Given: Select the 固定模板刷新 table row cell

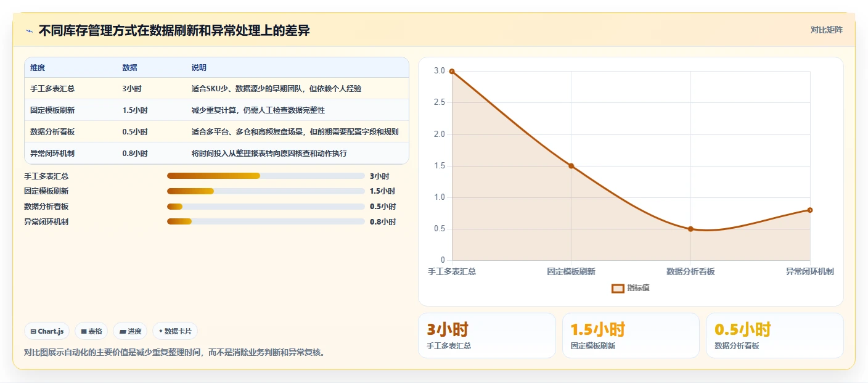Looking at the screenshot, I should (52, 110).
